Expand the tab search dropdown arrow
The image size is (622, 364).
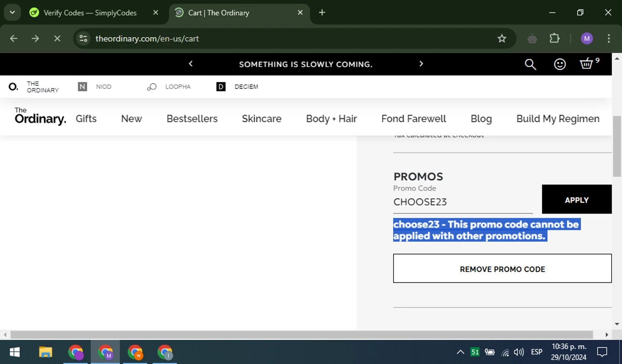click(12, 12)
